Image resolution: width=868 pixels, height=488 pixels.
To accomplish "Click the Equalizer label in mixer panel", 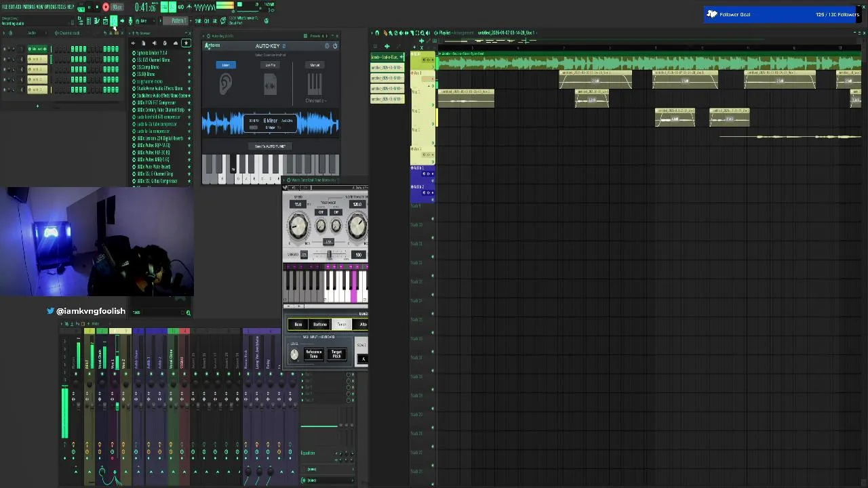I will click(x=308, y=453).
